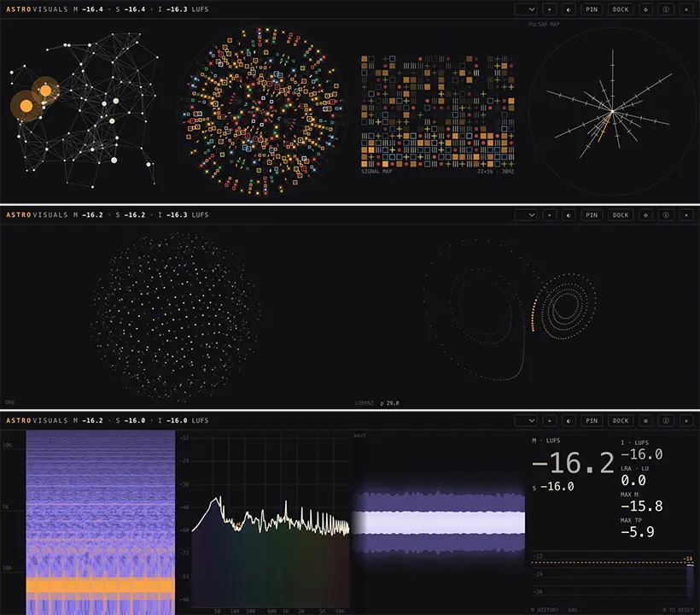This screenshot has height=615, width=700.
Task: Open info icon in middle window toolbar
Action: click(x=666, y=215)
